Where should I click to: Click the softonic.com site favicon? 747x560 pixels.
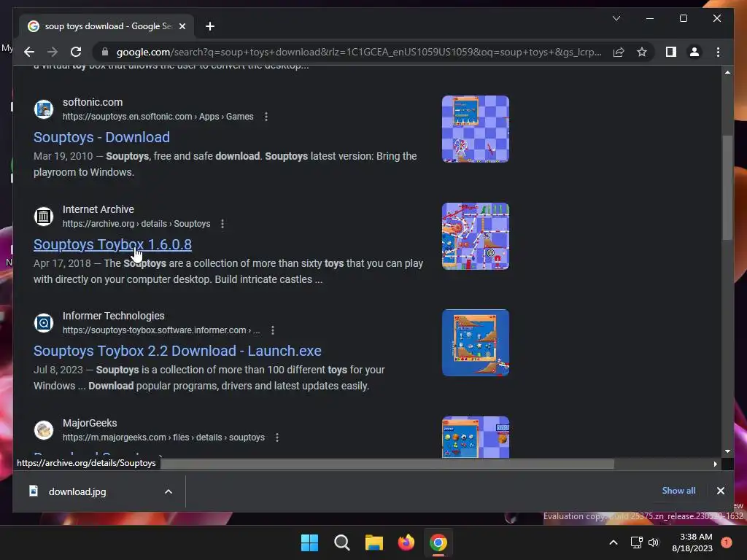tap(43, 109)
